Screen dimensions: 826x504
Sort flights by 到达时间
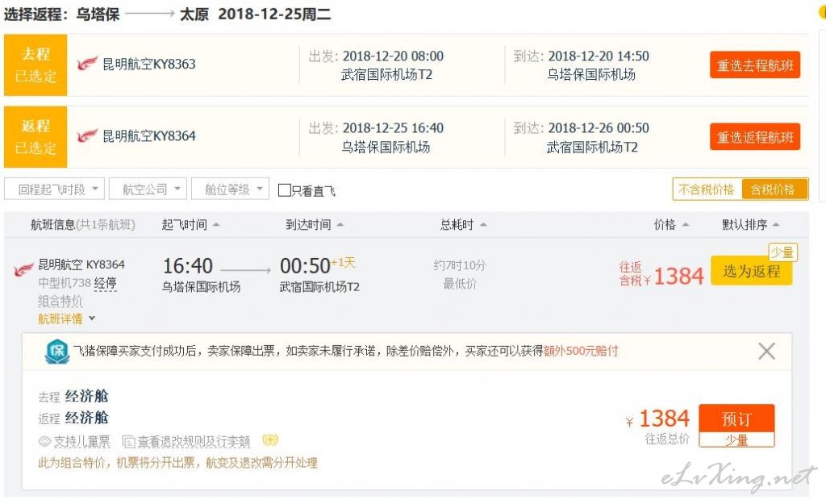(x=315, y=225)
